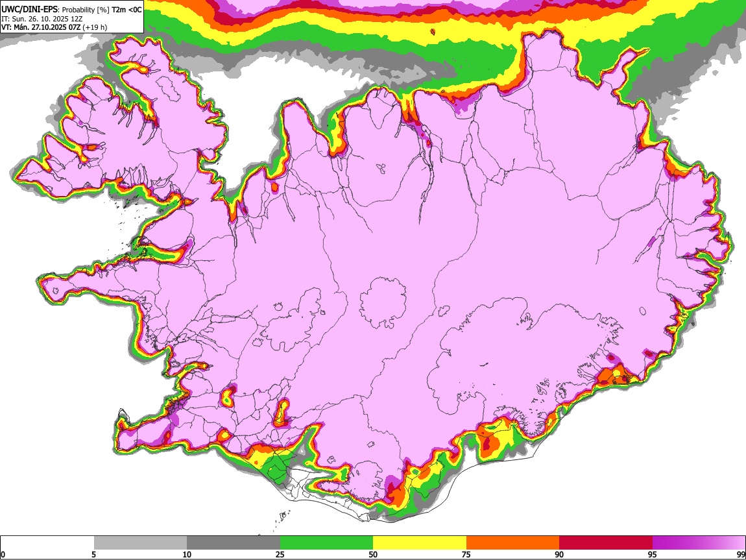Click the legend value '95'
Image resolution: width=746 pixels, height=560 pixels.
pos(653,554)
